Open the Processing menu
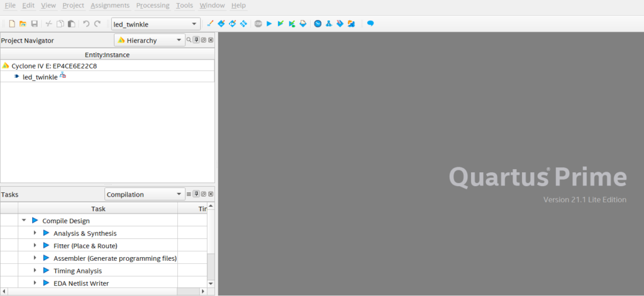The height and width of the screenshot is (296, 644). (x=153, y=5)
